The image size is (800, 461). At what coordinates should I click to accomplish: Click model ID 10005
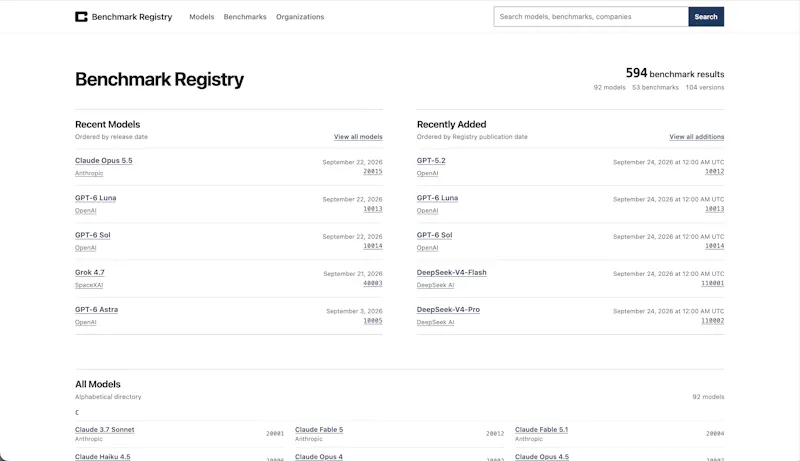[373, 321]
